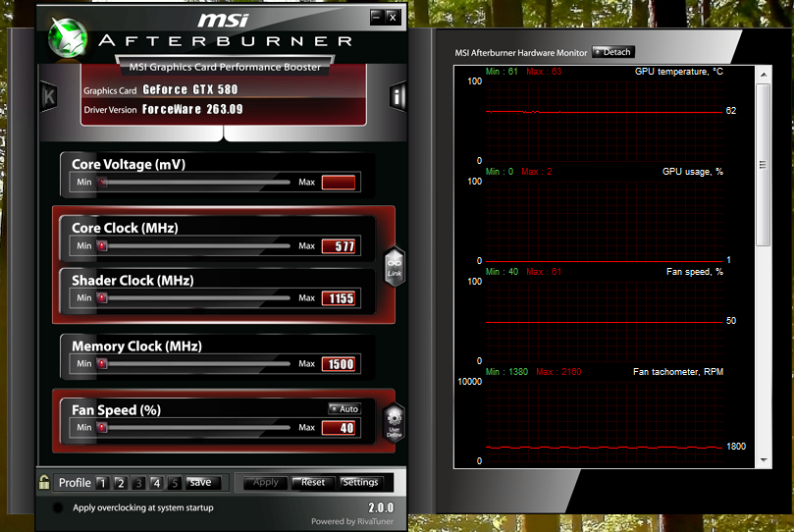Click the Shader Clock slider handle

point(103,298)
